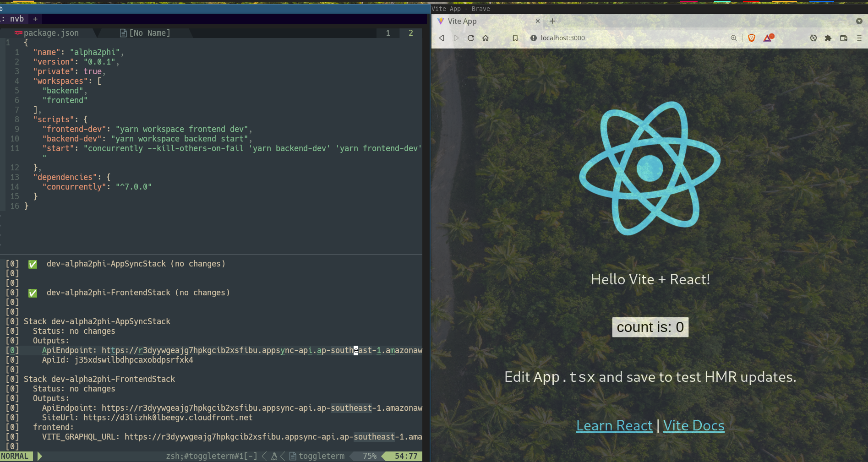This screenshot has height=462, width=868.
Task: Click 'Stack dev-alpha2phi-AppSyncStack' terminal line
Action: point(97,321)
